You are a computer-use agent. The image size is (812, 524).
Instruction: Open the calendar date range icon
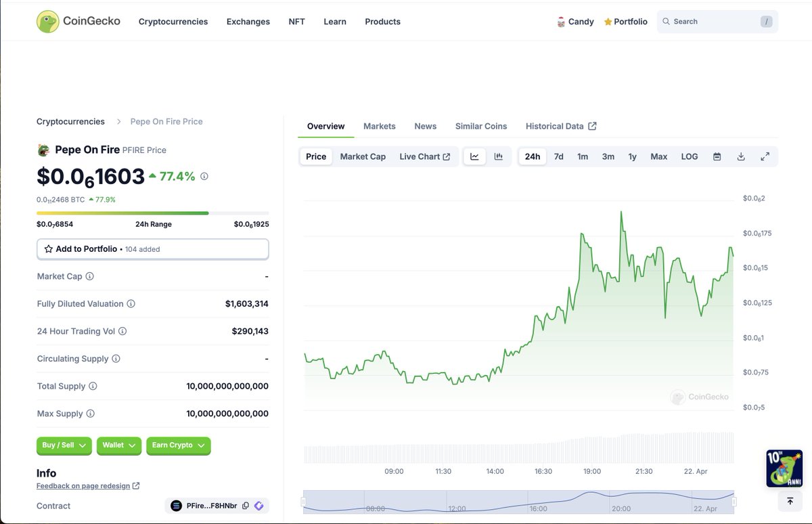[717, 156]
